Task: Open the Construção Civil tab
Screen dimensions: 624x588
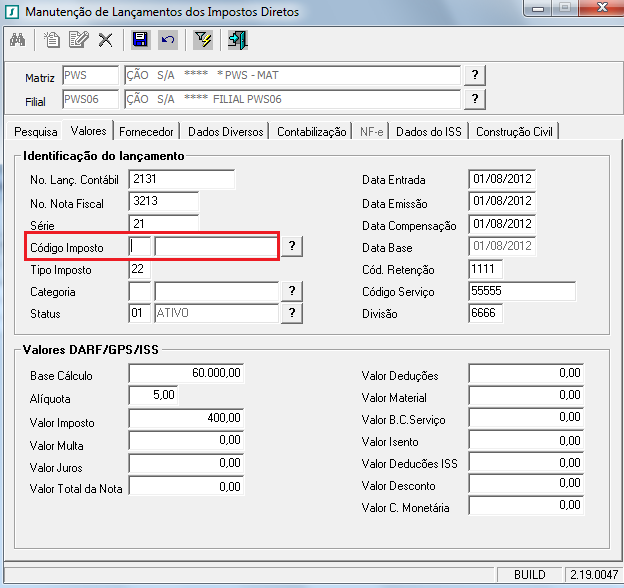Action: [x=515, y=132]
